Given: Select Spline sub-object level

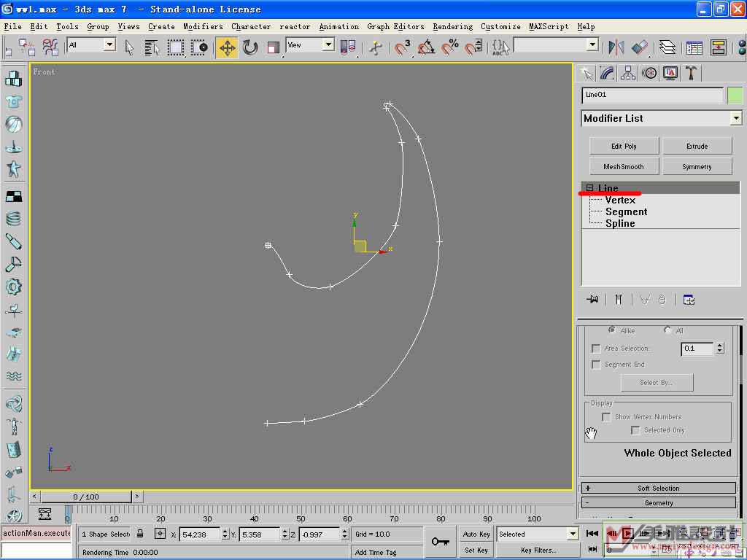Looking at the screenshot, I should (x=620, y=223).
